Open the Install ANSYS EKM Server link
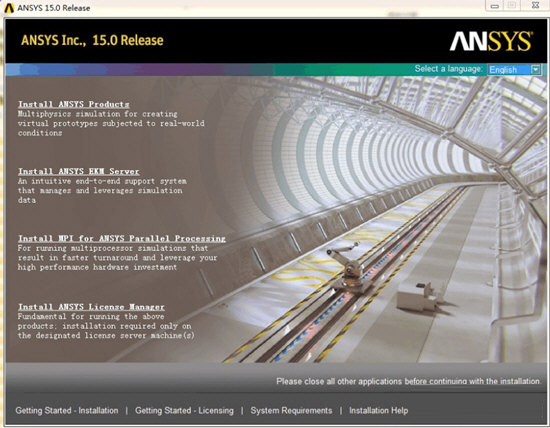 pyautogui.click(x=79, y=171)
